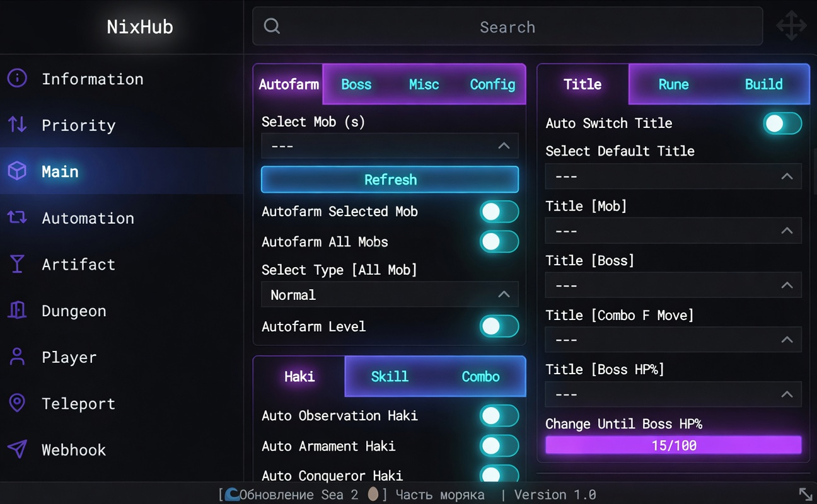The image size is (817, 504).
Task: Click the Change Until Boss HP% slider
Action: click(x=673, y=445)
